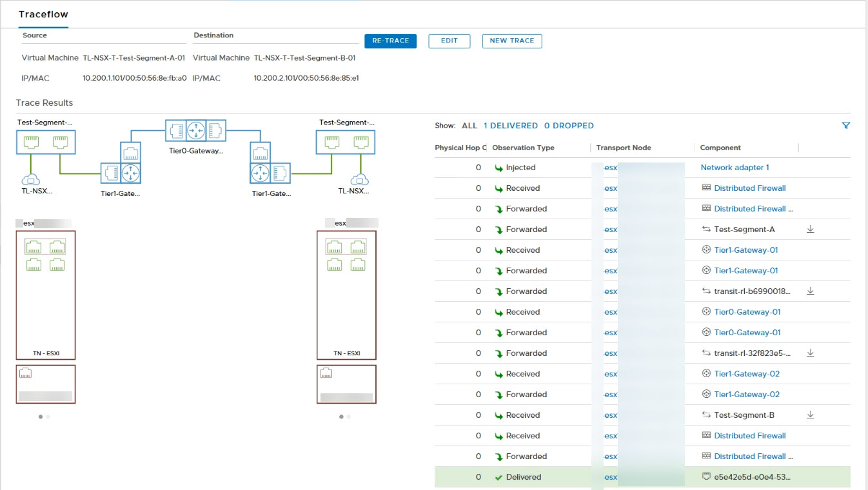Click download icon for transit-rl-32f823e5 row
Image resolution: width=868 pixels, height=490 pixels.
811,353
